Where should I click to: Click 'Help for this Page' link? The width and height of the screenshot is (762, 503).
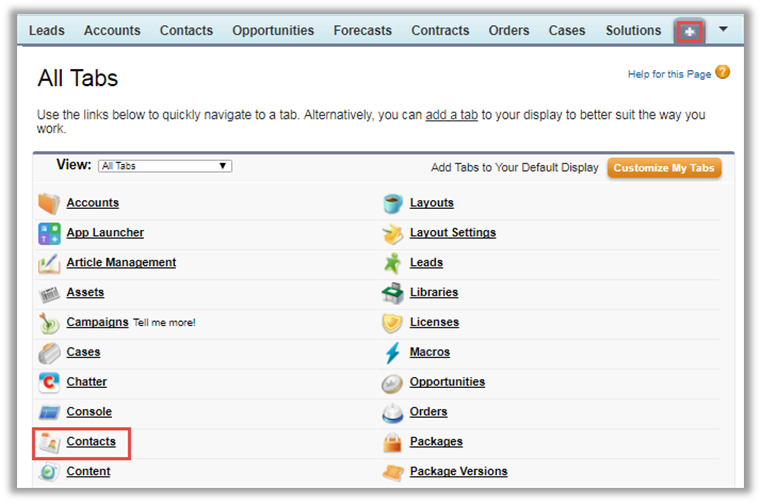tap(669, 74)
